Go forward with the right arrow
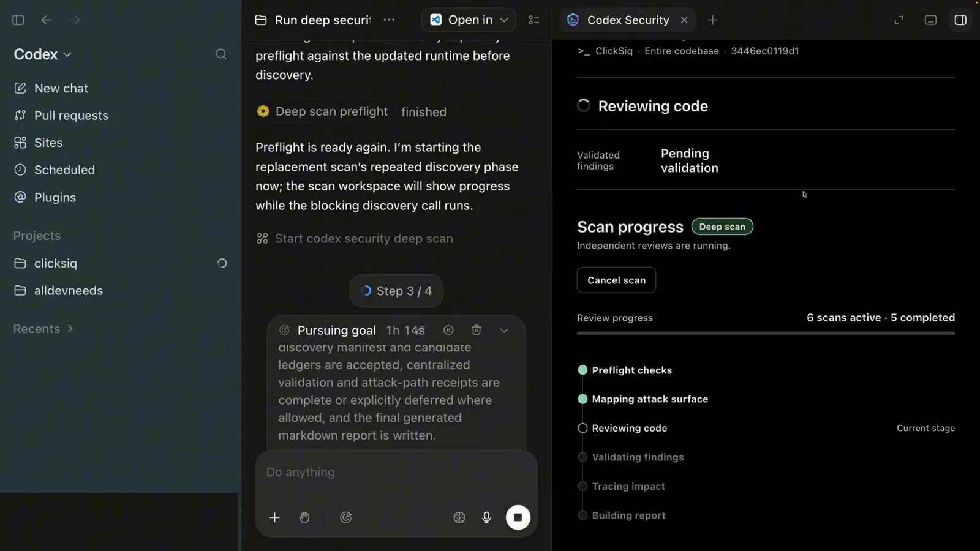Screen dimensions: 980x551 point(75,20)
